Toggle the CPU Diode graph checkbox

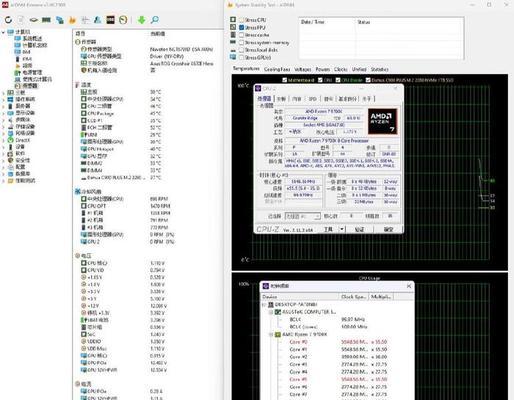338,80
